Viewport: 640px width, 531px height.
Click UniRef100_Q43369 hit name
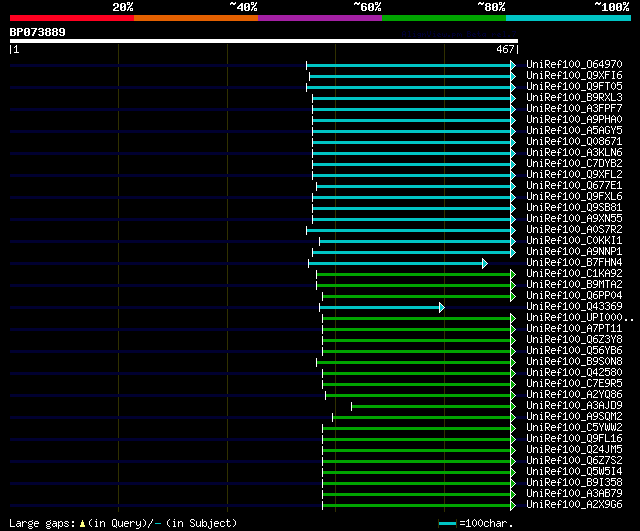[574, 307]
